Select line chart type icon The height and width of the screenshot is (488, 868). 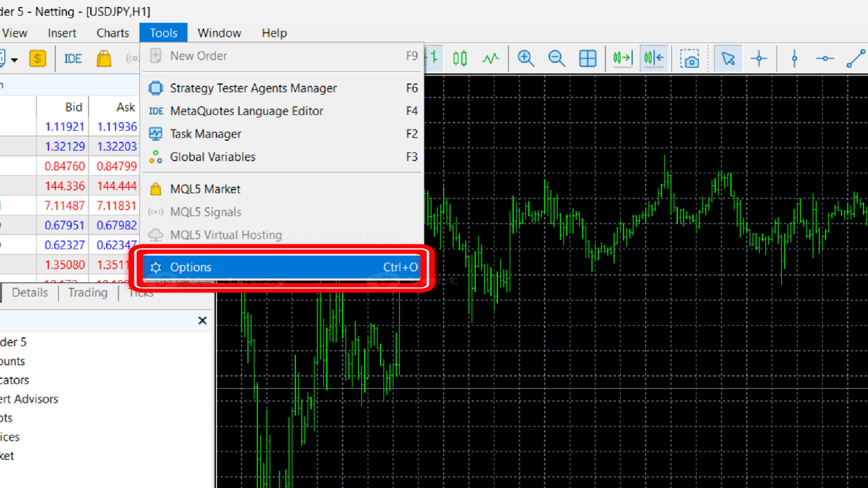tap(491, 58)
